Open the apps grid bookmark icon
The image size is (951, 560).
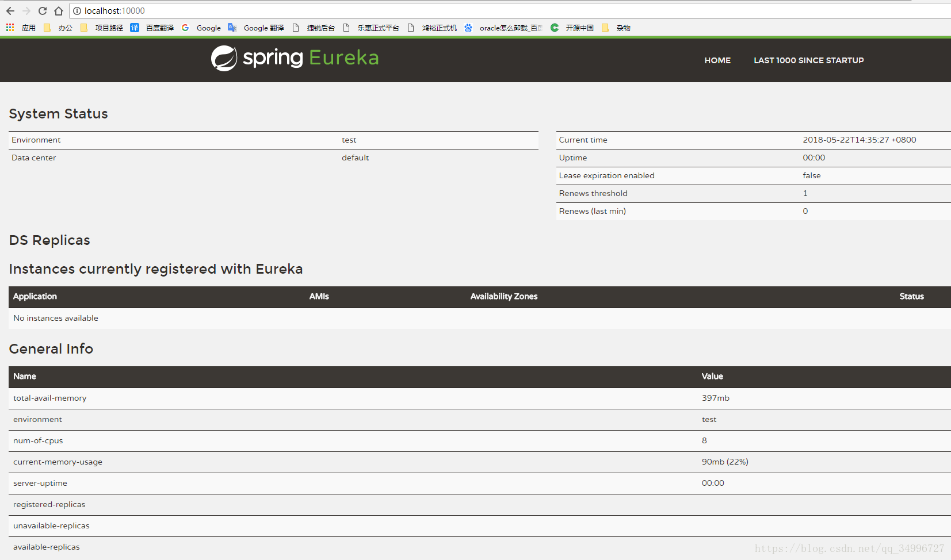[10, 28]
